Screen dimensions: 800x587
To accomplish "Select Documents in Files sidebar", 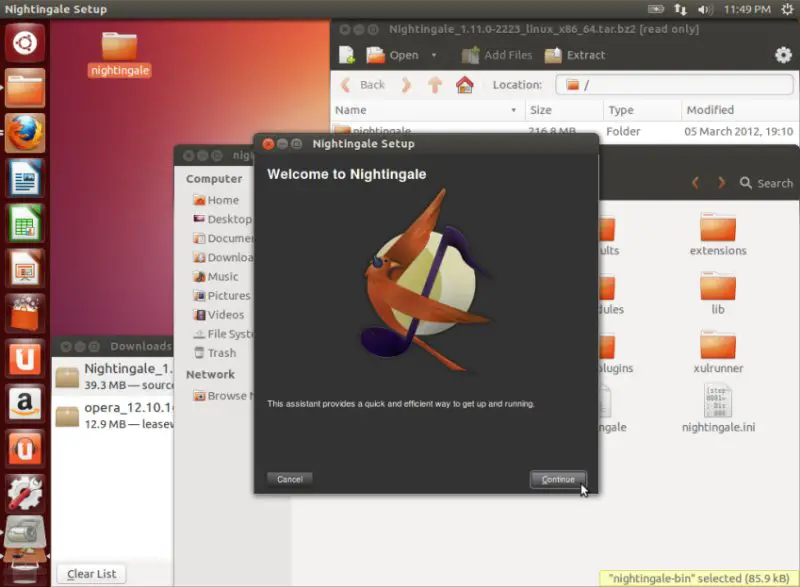I will (222, 238).
